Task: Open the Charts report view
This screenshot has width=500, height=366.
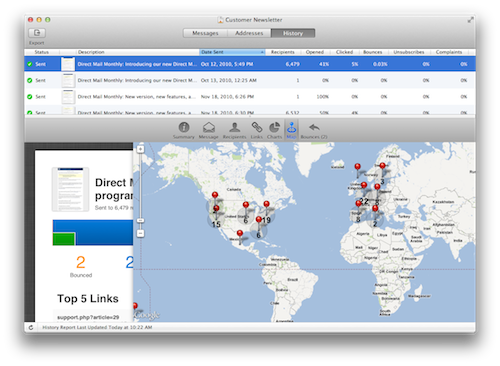Action: tap(274, 130)
